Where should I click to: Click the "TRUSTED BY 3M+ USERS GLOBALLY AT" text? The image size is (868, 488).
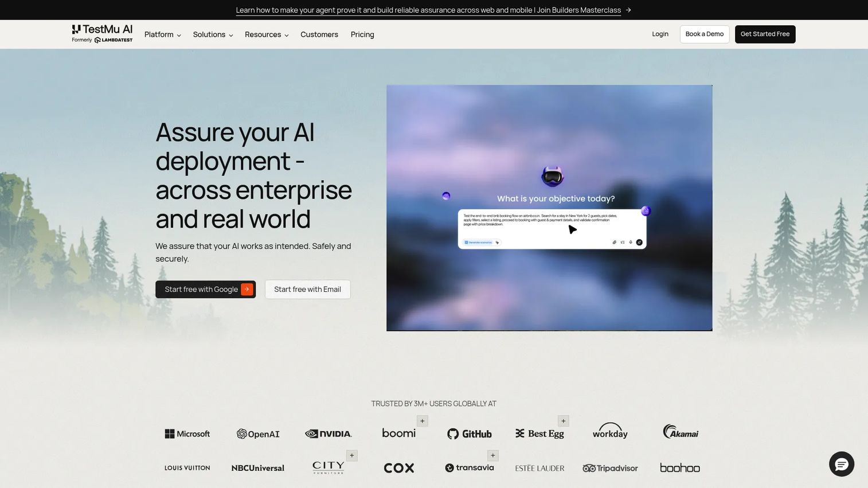tap(433, 404)
